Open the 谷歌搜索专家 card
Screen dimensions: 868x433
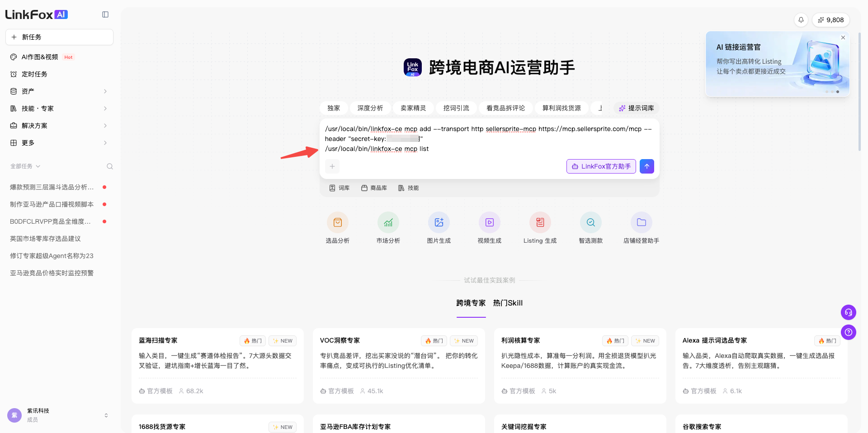761,424
